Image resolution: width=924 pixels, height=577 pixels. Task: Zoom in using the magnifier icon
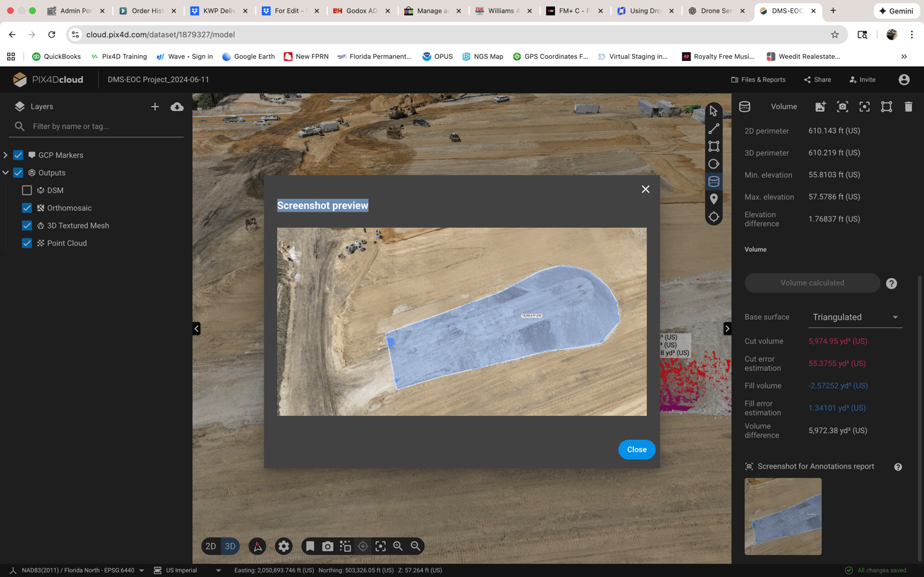click(398, 546)
